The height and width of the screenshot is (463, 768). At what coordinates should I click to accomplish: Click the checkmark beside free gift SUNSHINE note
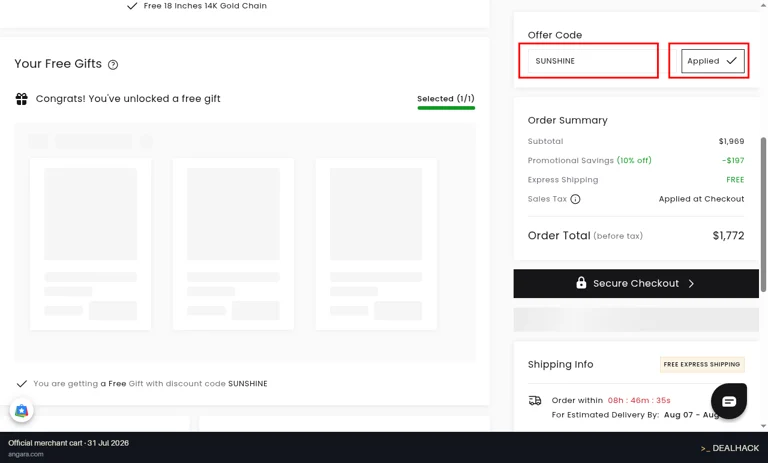(x=22, y=384)
